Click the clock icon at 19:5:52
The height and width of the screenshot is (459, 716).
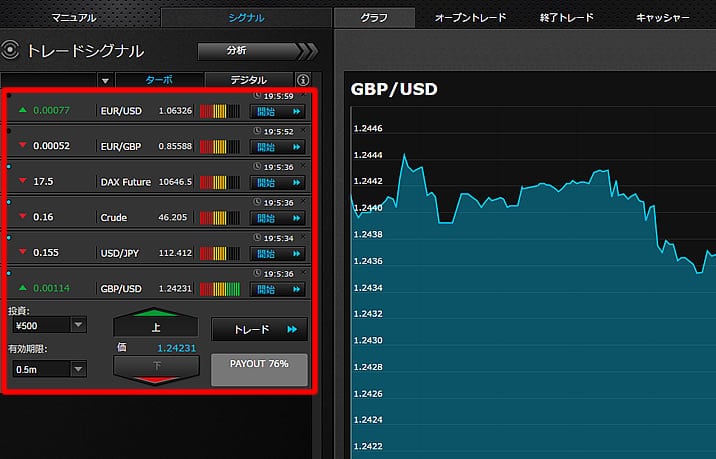tap(257, 131)
